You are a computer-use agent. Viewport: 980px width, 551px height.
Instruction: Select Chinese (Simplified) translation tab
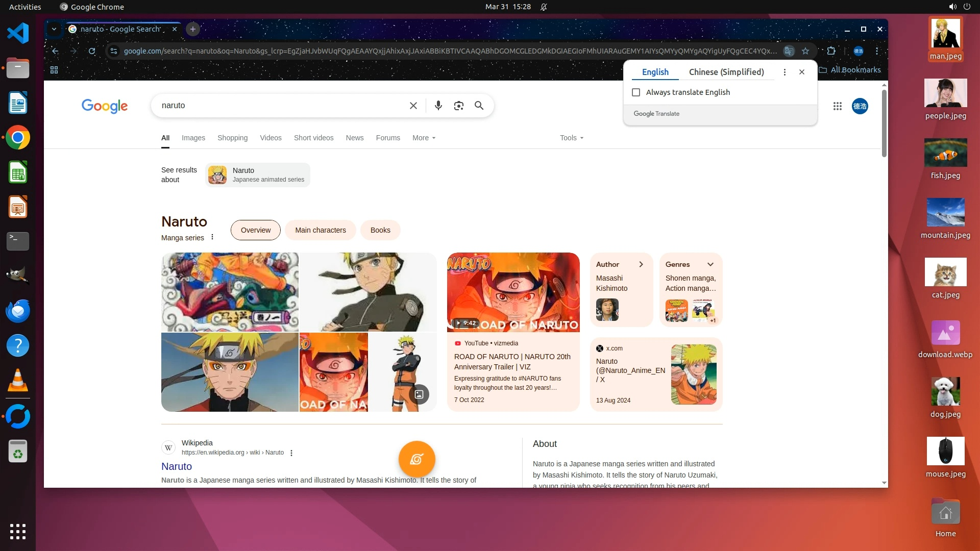(x=726, y=72)
